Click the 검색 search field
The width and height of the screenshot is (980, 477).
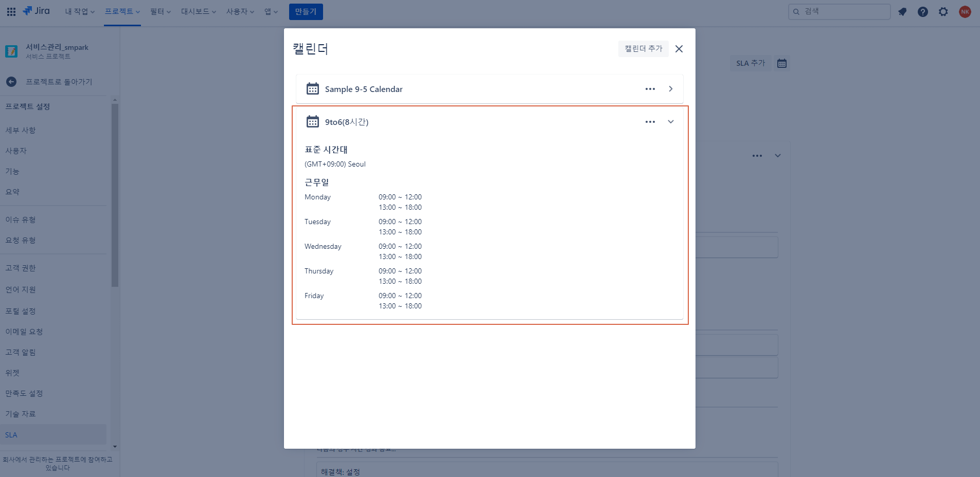[844, 11]
